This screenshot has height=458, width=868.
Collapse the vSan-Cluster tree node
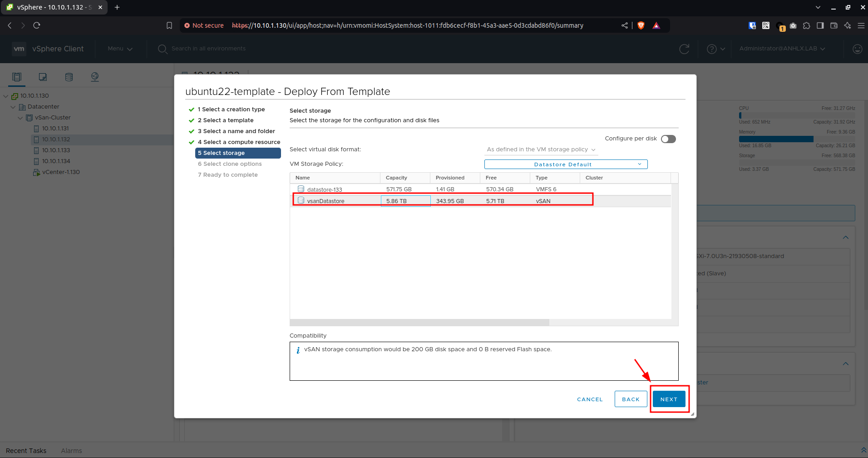(20, 118)
